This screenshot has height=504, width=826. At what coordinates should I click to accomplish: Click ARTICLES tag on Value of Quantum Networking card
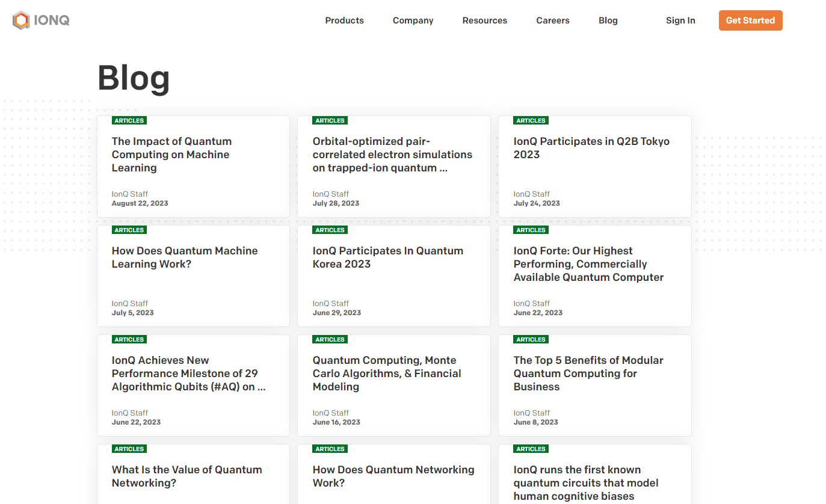tap(129, 449)
